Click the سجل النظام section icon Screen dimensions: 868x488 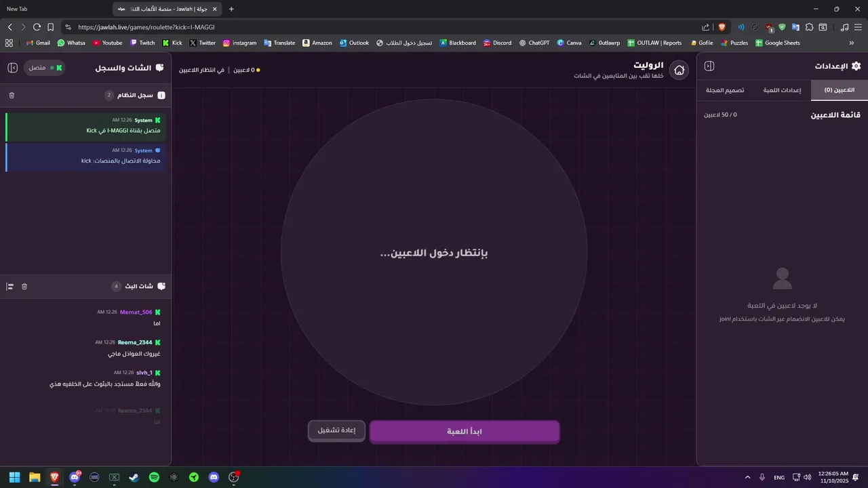point(161,96)
